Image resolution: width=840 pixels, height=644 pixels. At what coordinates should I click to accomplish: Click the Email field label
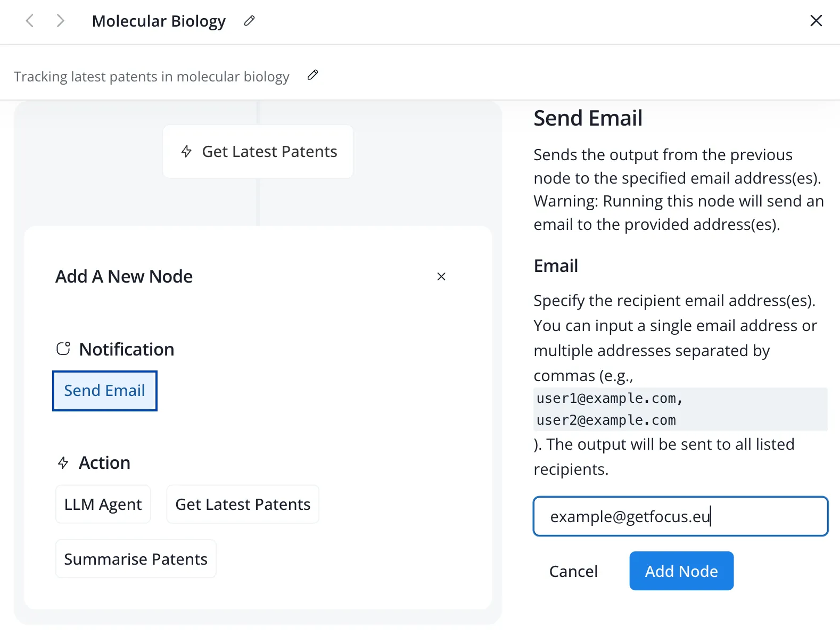click(x=556, y=266)
